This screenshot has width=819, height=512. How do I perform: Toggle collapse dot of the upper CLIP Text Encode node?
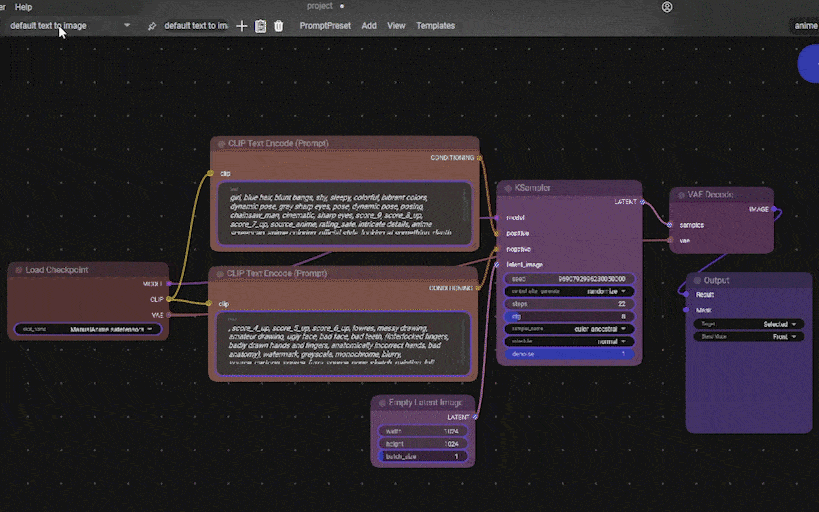221,144
